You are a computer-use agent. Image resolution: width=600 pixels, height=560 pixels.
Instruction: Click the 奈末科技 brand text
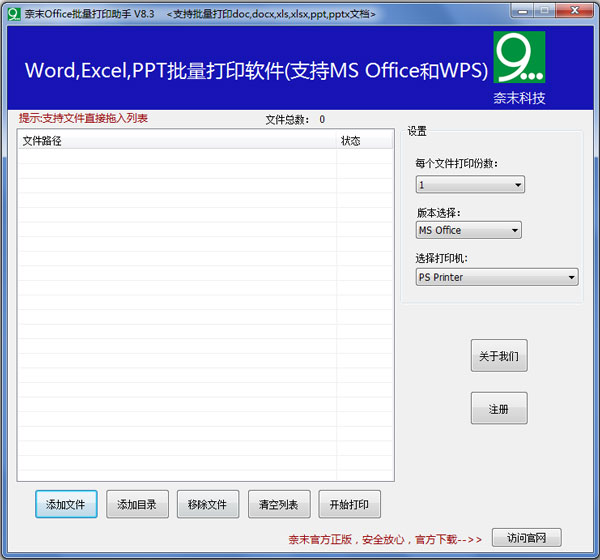[x=519, y=98]
